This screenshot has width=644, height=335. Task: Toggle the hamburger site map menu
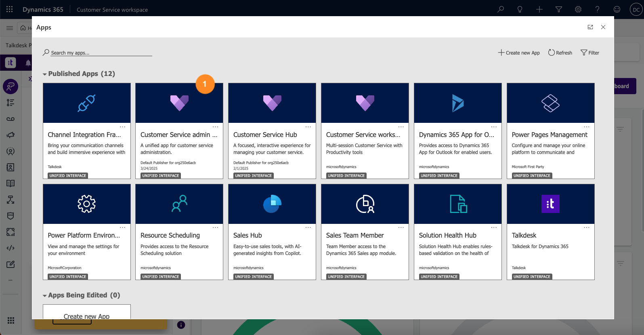click(x=10, y=28)
